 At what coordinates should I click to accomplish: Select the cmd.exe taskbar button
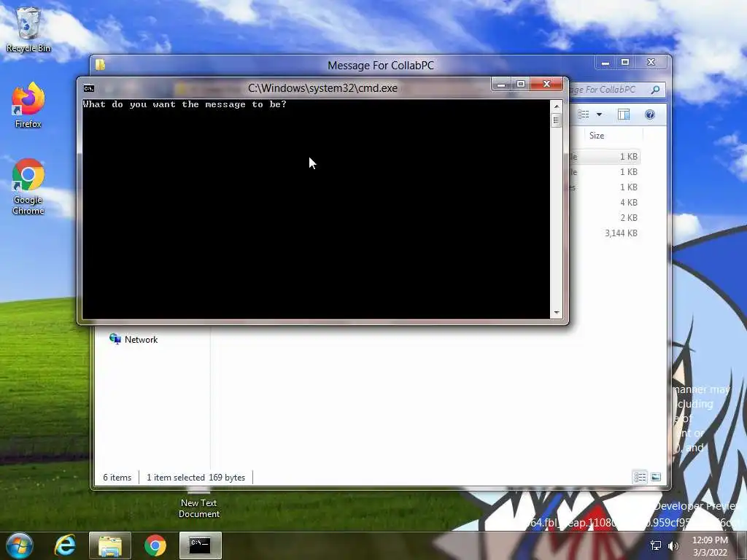click(x=200, y=545)
